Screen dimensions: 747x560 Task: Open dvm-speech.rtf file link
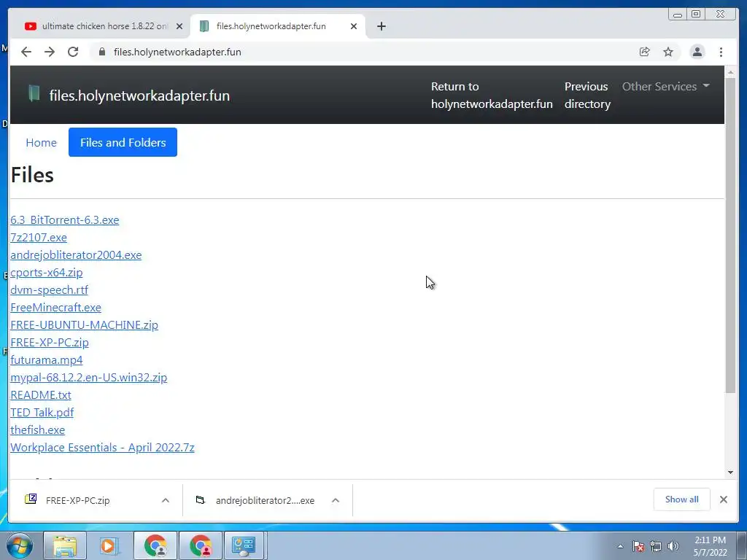tap(49, 290)
